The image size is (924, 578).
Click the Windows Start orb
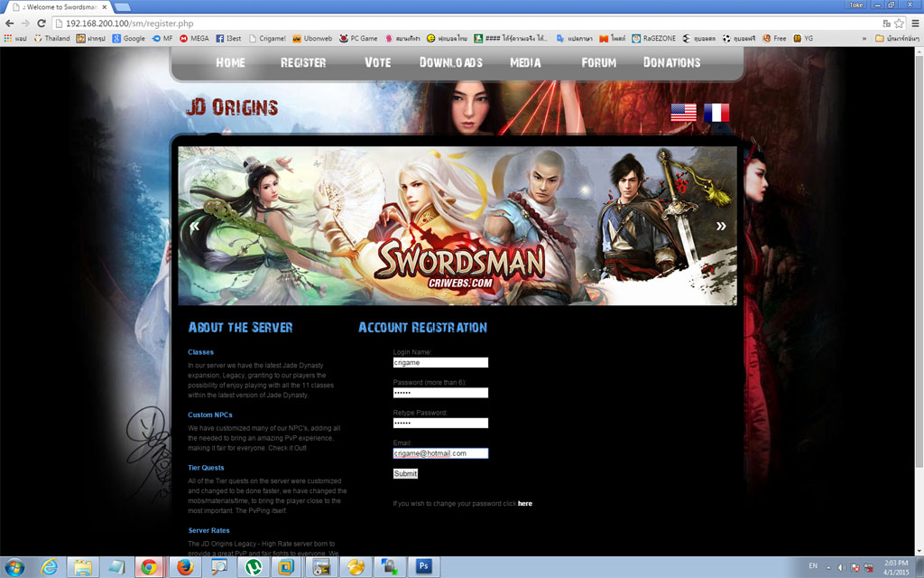tap(14, 567)
